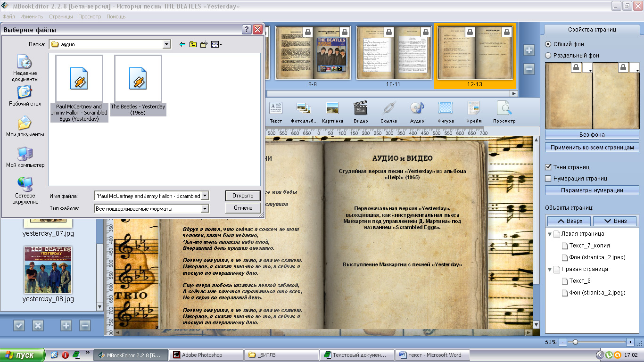Open Сетевое окружение in dialog sidebar
The width and height of the screenshot is (644, 362).
click(25, 190)
